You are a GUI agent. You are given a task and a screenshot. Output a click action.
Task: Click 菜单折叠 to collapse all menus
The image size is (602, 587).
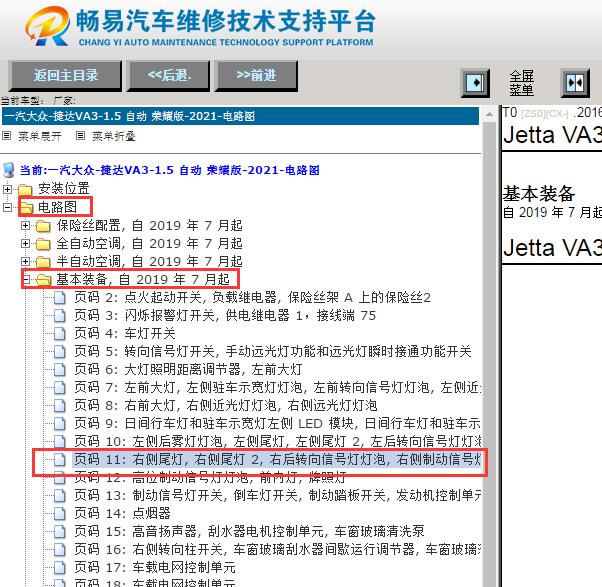(x=114, y=136)
